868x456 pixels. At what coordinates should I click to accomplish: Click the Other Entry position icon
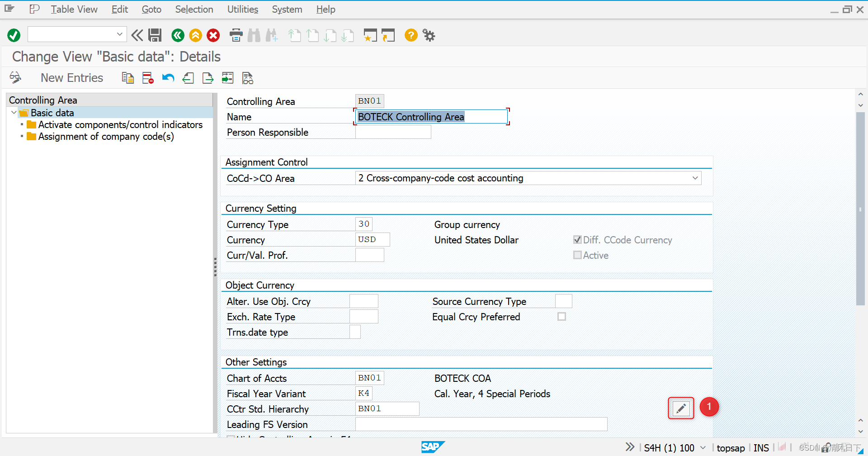click(x=228, y=78)
